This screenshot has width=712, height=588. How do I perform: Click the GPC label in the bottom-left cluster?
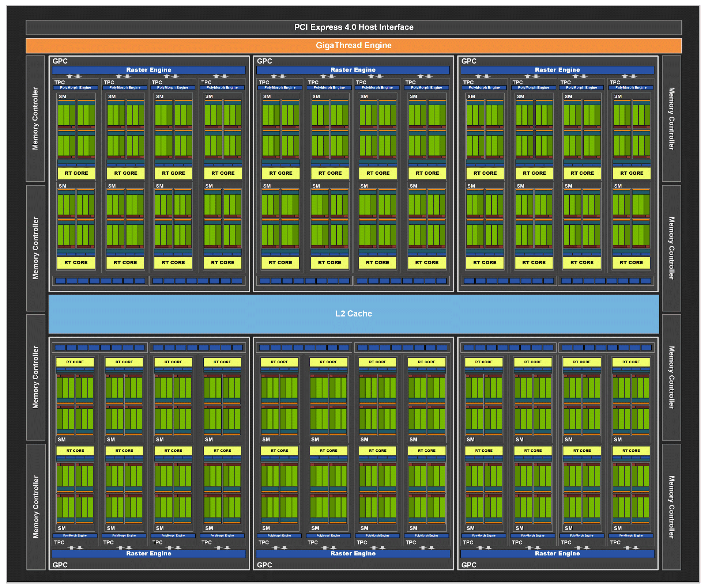60,565
